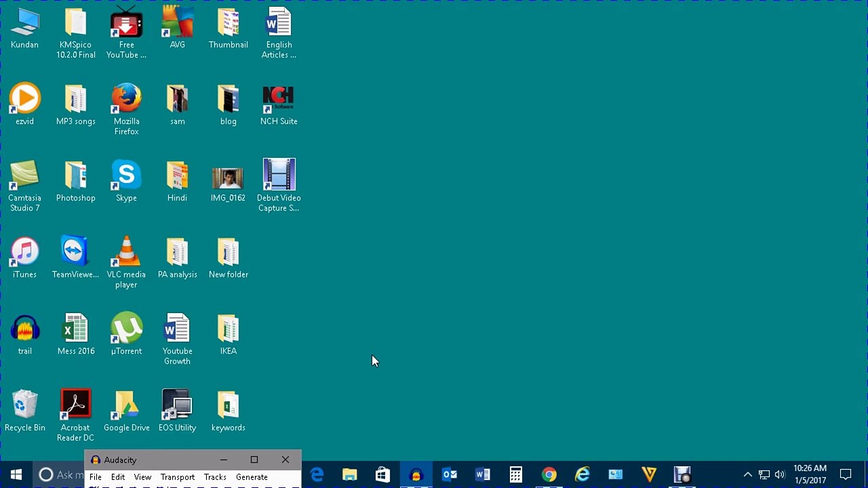The width and height of the screenshot is (868, 488).
Task: Open the network status tray icon
Action: (764, 474)
